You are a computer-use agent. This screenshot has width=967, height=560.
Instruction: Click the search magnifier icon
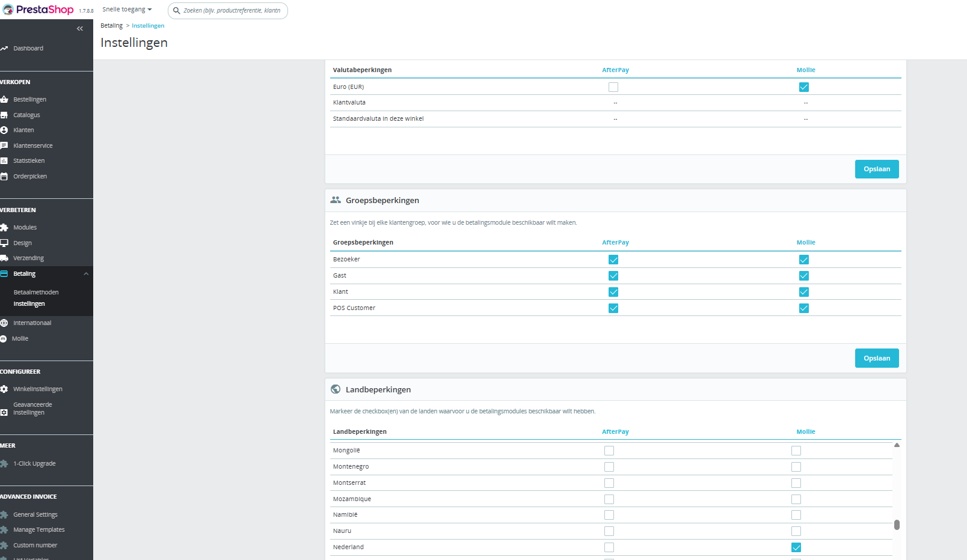(177, 11)
